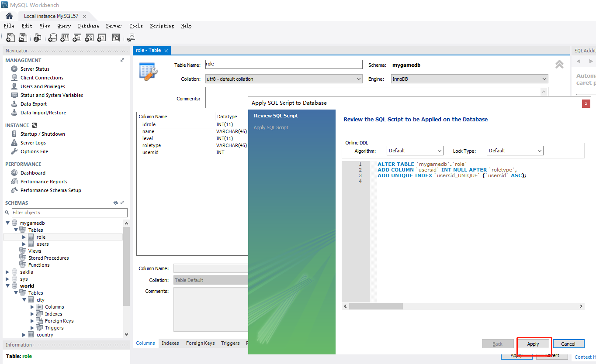This screenshot has width=596, height=364.
Task: Create a new function toolbar icon
Action: (x=101, y=38)
